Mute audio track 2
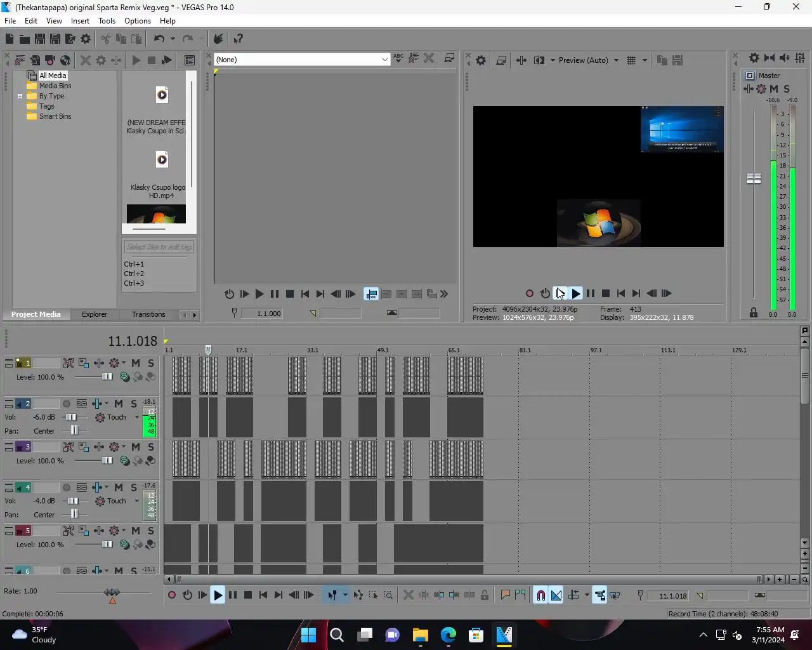812x650 pixels. click(119, 404)
